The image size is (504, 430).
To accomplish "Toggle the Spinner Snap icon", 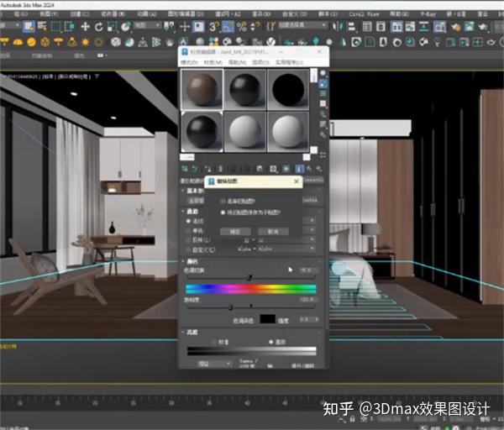I will (255, 26).
